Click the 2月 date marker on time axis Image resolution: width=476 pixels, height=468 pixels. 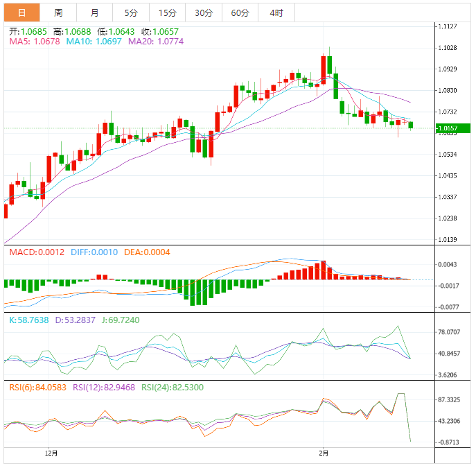(x=324, y=453)
